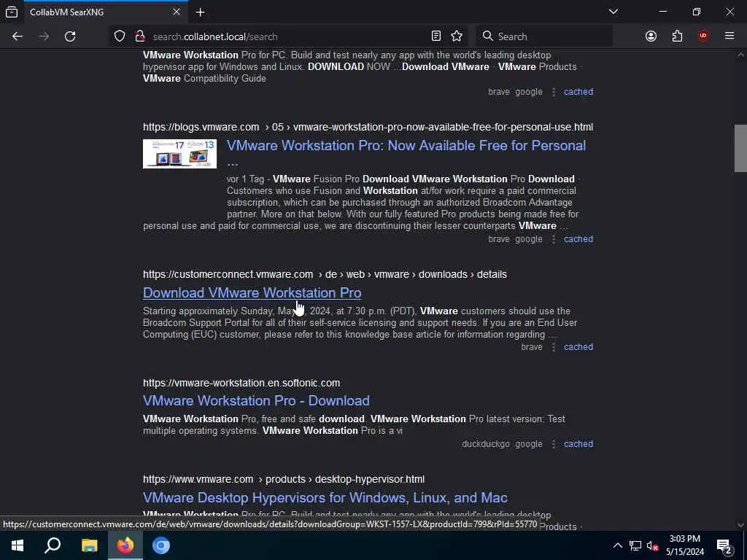The height and width of the screenshot is (560, 747).
Task: Open cached link for blogs.vmware.com result
Action: point(578,239)
